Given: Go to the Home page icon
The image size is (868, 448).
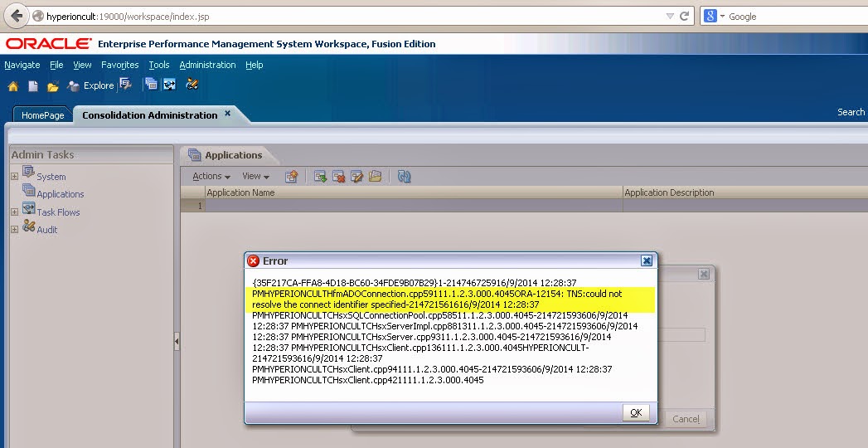Looking at the screenshot, I should [12, 85].
